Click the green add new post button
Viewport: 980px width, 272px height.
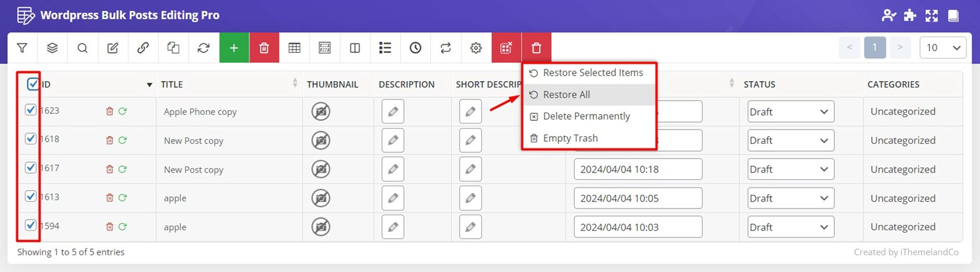pos(234,48)
